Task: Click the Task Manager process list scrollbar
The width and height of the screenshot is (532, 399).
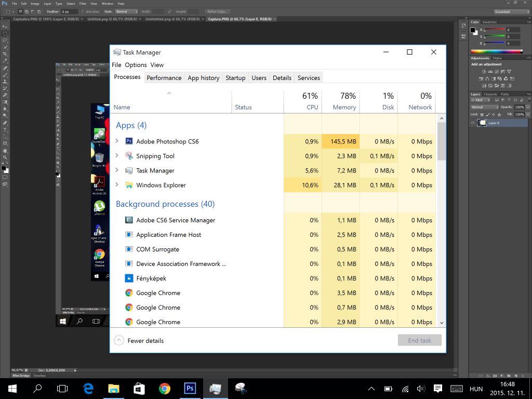Action: pos(442,141)
